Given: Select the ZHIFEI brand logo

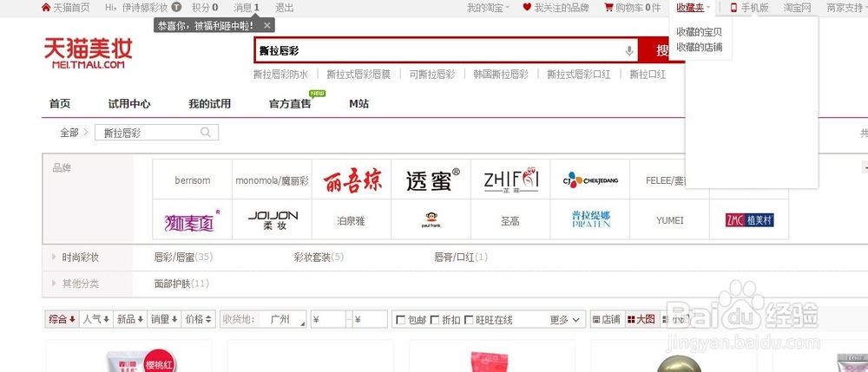Looking at the screenshot, I should coord(511,179).
